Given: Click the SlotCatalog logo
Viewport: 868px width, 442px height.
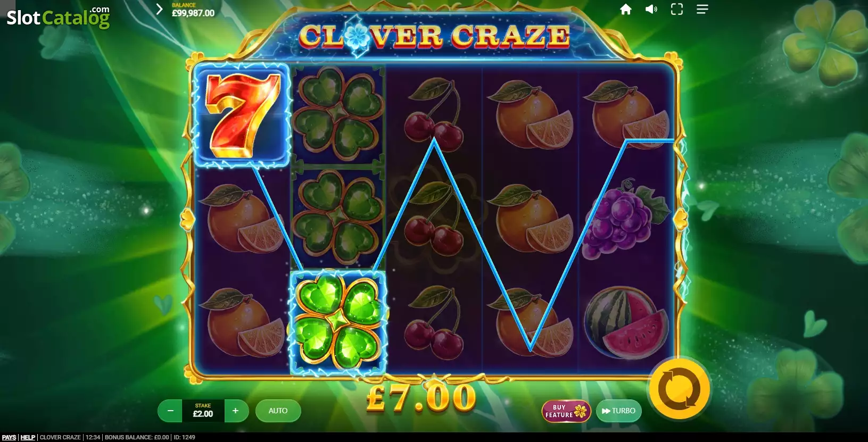Looking at the screenshot, I should click(58, 16).
